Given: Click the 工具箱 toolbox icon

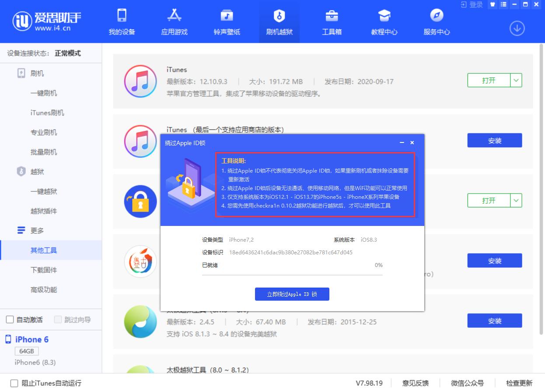Looking at the screenshot, I should pyautogui.click(x=332, y=21).
